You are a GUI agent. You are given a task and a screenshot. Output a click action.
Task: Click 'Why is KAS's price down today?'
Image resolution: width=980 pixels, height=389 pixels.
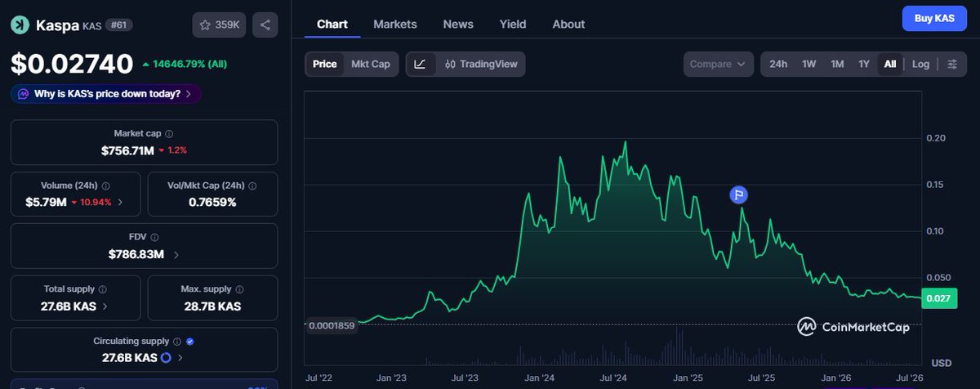coord(107,94)
